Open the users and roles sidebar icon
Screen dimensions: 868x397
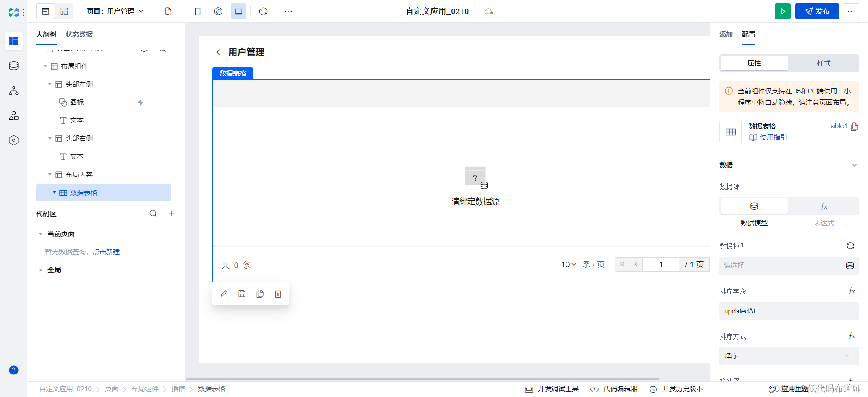(x=14, y=116)
